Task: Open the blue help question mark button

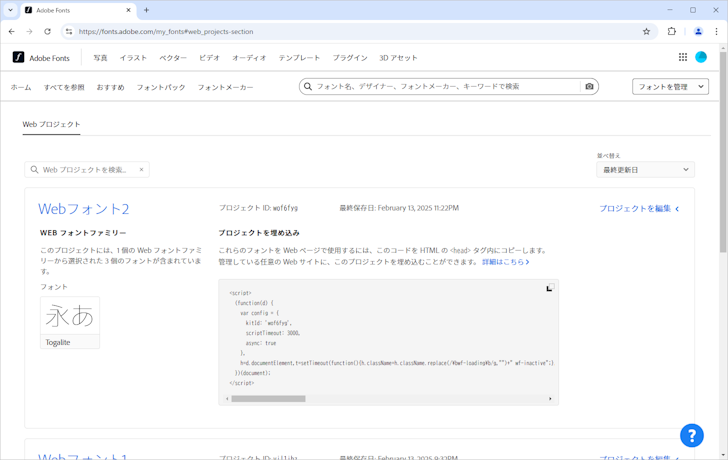Action: click(x=691, y=435)
